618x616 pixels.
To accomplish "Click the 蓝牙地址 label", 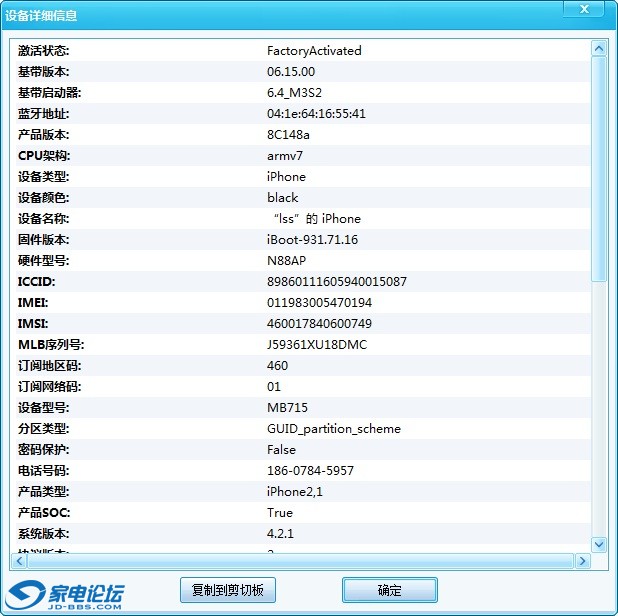I will pyautogui.click(x=43, y=114).
